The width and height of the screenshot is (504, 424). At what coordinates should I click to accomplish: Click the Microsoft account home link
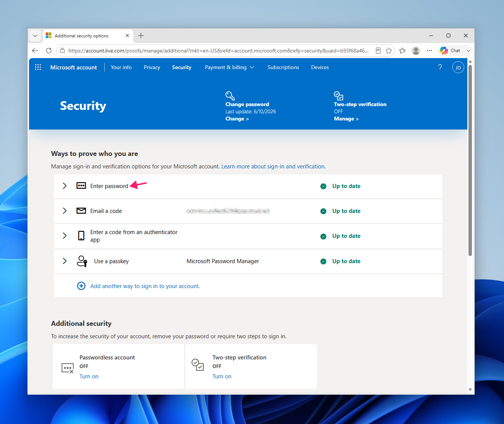coord(74,67)
